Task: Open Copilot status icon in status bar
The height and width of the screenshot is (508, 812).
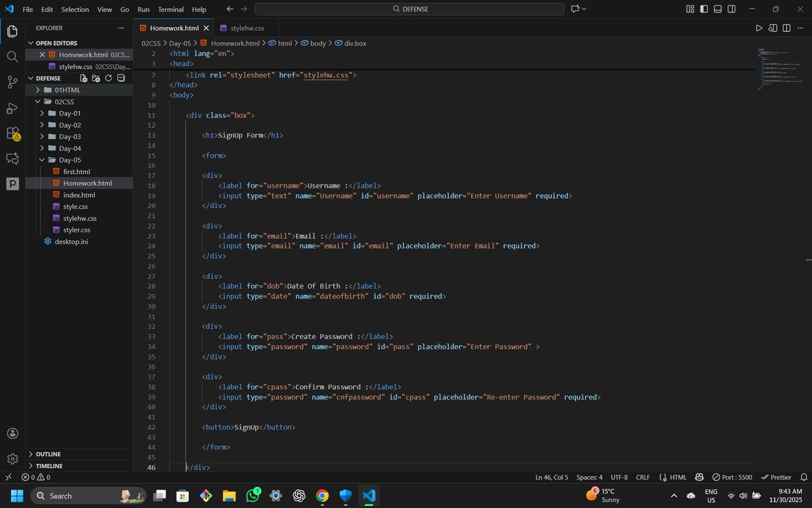Action: (699, 477)
